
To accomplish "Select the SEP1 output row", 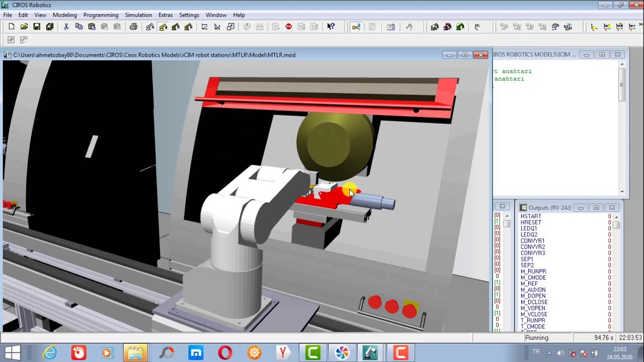I will click(566, 259).
